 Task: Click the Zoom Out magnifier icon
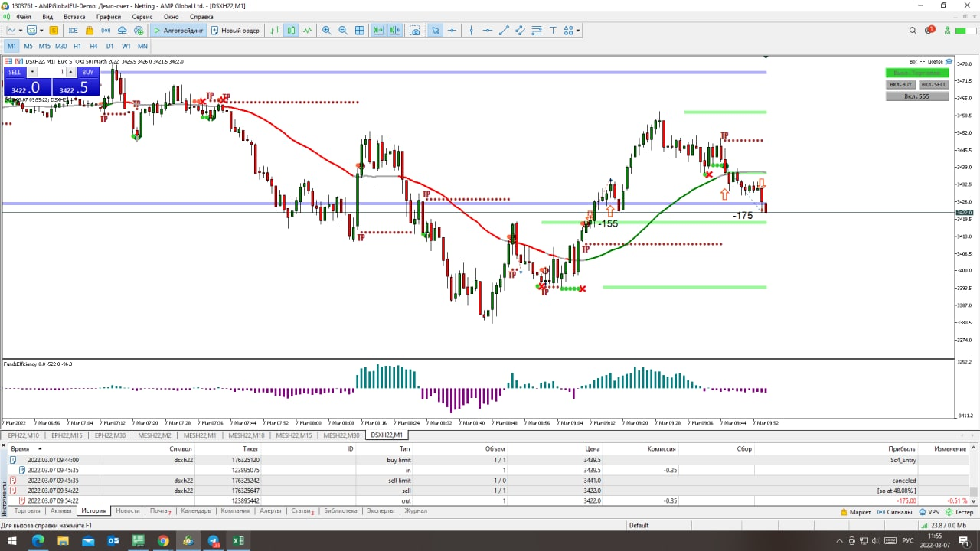coord(342,31)
